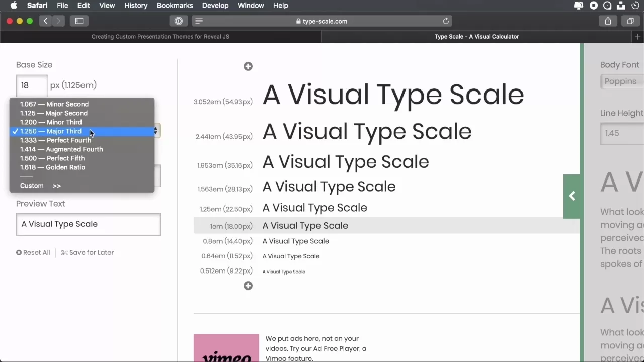Image resolution: width=644 pixels, height=362 pixels.
Task: Select the Custom >> scale option
Action: [40, 186]
